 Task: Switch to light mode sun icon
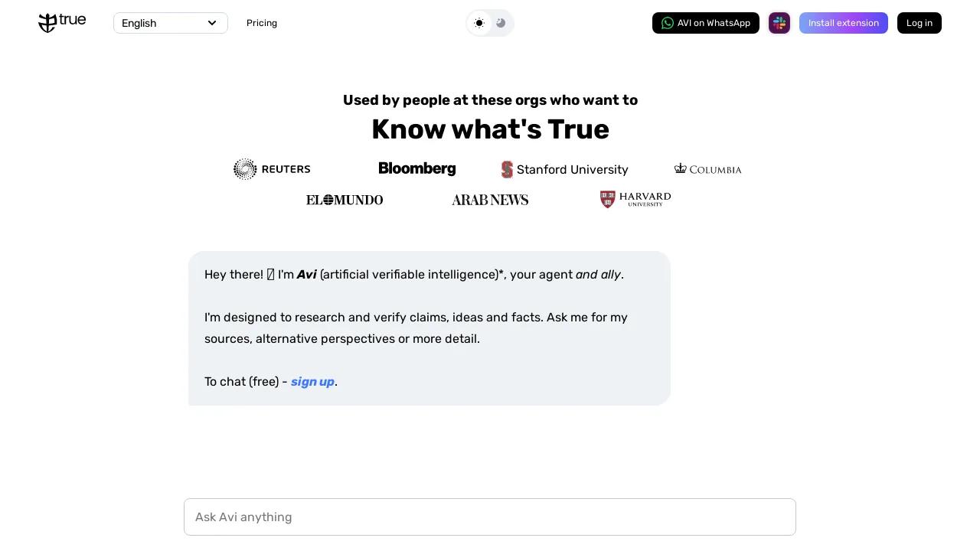479,23
